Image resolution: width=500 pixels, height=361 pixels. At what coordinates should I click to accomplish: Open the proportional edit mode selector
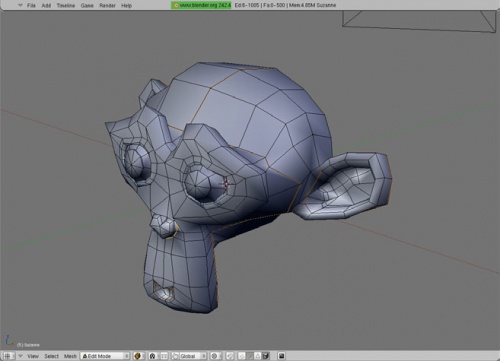215,356
